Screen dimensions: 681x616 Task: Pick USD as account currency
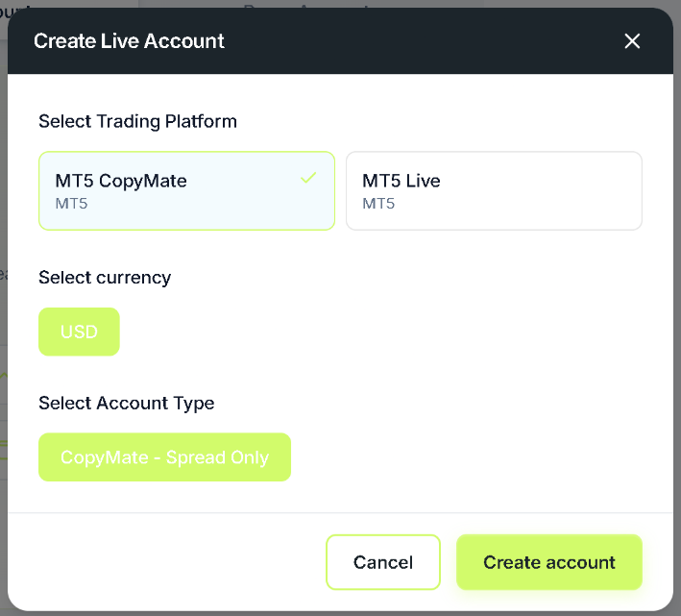(79, 332)
